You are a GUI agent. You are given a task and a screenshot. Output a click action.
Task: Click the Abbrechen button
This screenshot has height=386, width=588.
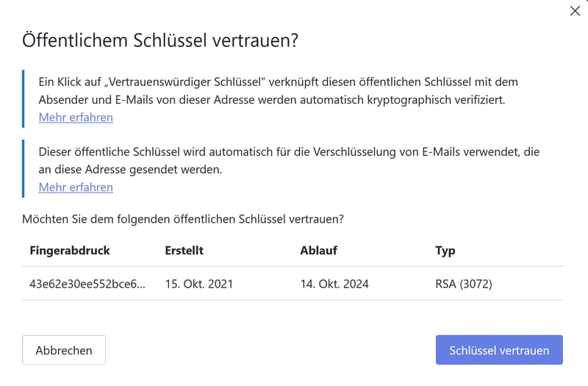[64, 350]
